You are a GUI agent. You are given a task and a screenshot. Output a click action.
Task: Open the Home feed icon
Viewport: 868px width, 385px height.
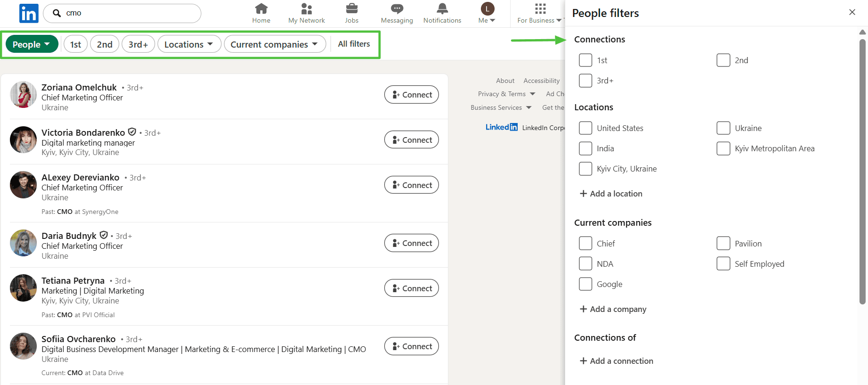[x=261, y=8]
